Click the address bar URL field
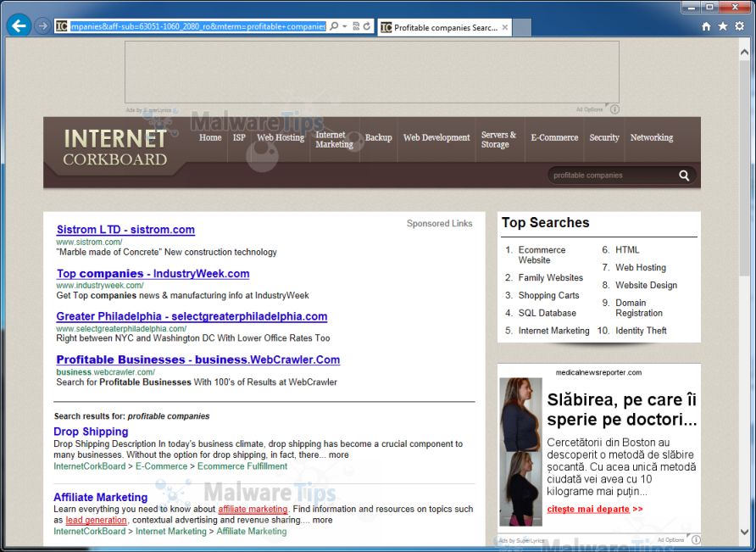Screen dimensions: 756x552 (x=197, y=26)
